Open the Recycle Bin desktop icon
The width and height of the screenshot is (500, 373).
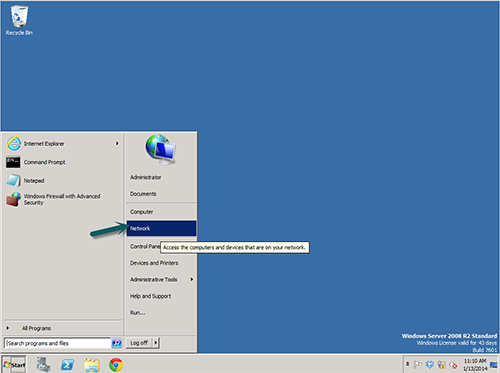pyautogui.click(x=19, y=21)
